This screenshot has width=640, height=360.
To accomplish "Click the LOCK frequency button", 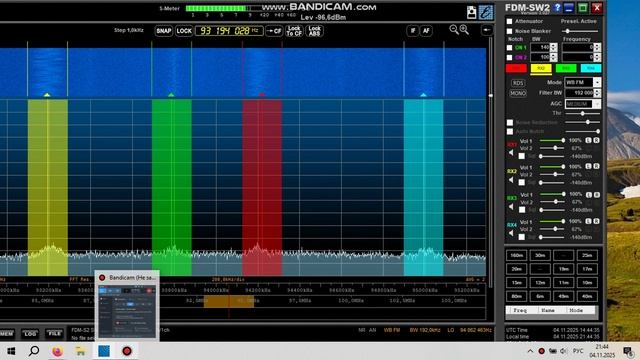I will tap(184, 31).
